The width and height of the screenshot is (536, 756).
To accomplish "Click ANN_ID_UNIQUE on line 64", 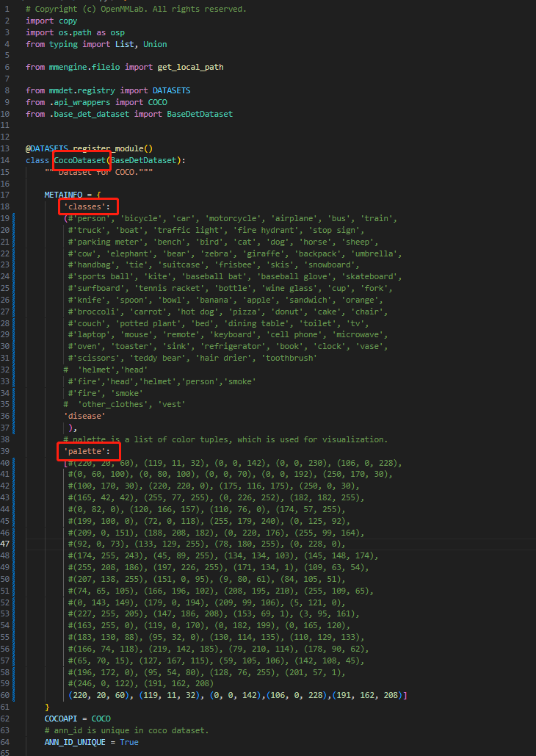I will [75, 742].
